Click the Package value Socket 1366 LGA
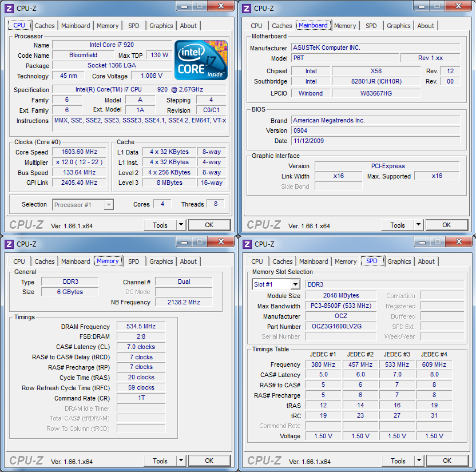The image size is (476, 472). click(112, 65)
